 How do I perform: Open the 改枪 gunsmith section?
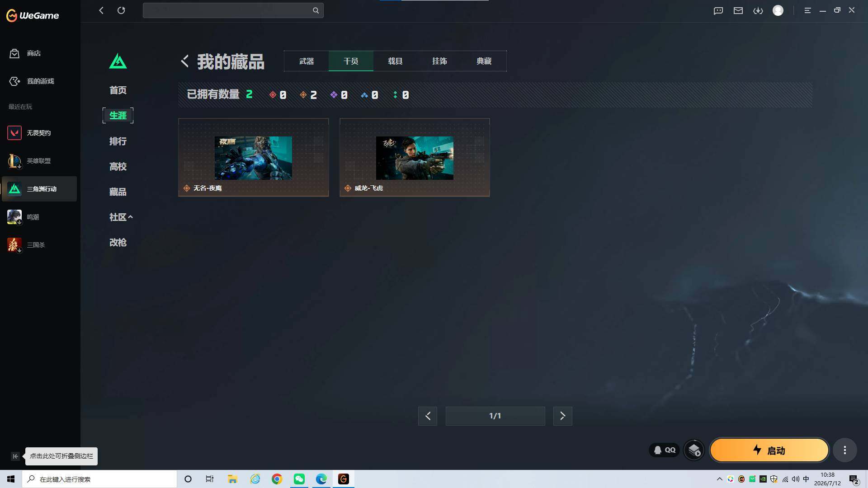(x=118, y=243)
